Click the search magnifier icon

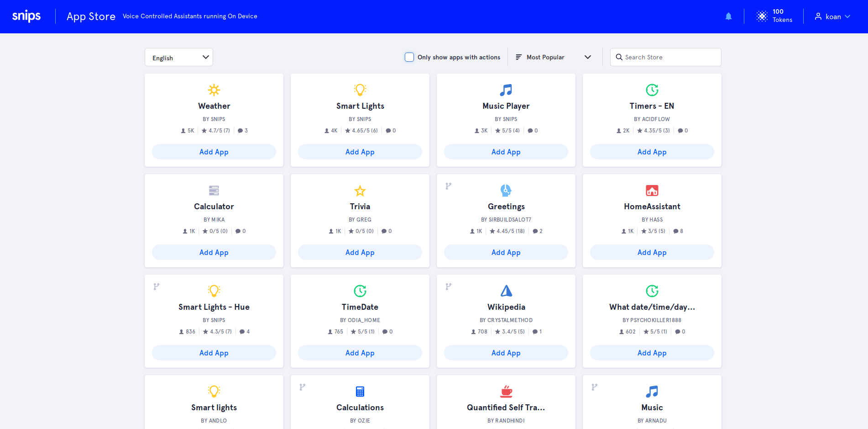pyautogui.click(x=619, y=57)
